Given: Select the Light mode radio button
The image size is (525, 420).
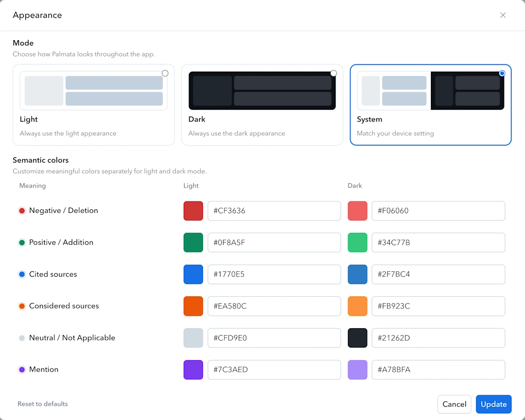Looking at the screenshot, I should (x=165, y=73).
